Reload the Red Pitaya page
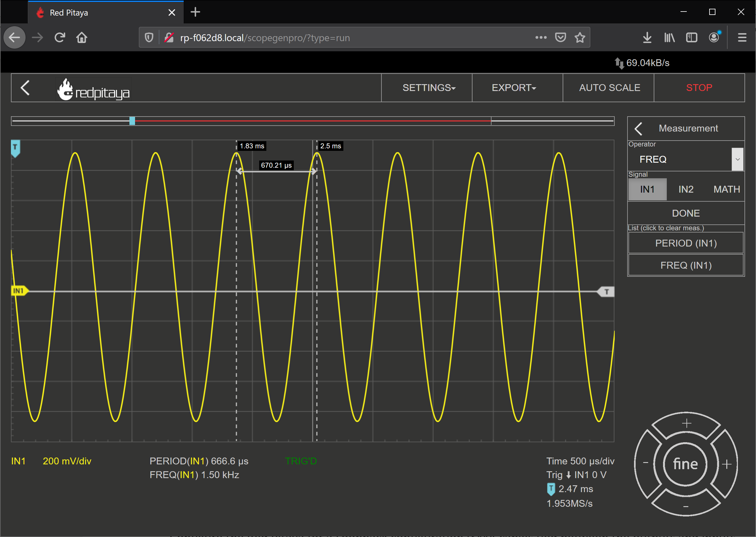 (x=60, y=37)
